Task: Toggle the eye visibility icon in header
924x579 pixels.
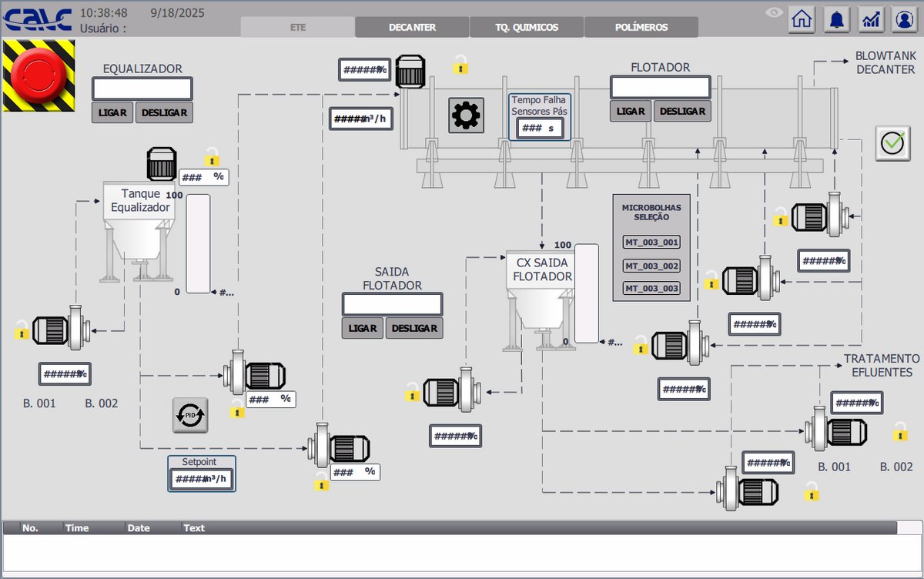Action: tap(774, 12)
